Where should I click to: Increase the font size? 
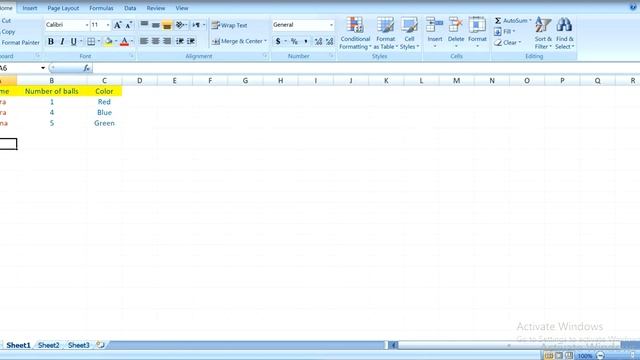pyautogui.click(x=118, y=25)
